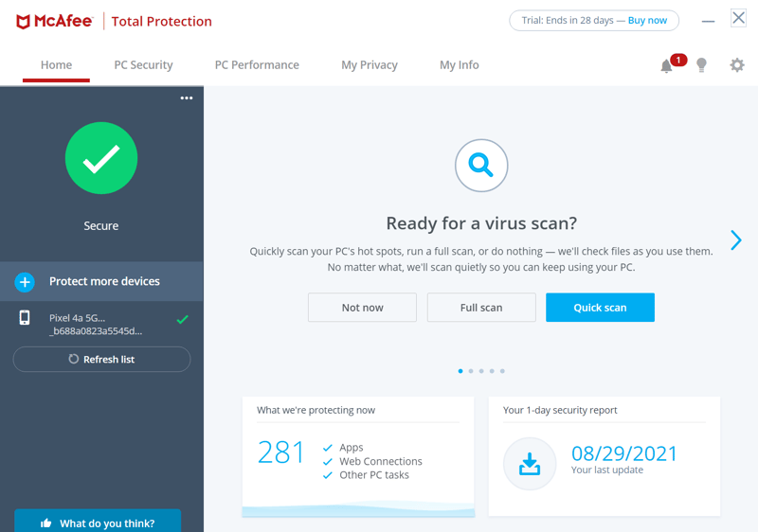The height and width of the screenshot is (532, 758).
Task: Go to next carousel slide arrow
Action: click(736, 239)
